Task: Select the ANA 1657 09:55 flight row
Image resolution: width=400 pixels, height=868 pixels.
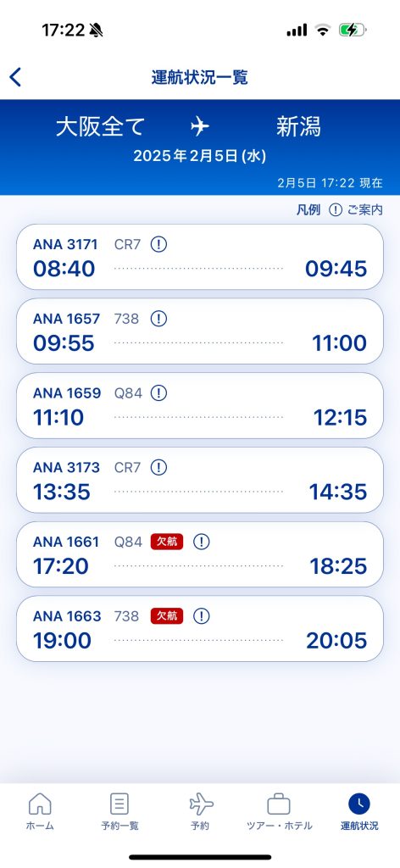Action: (200, 331)
